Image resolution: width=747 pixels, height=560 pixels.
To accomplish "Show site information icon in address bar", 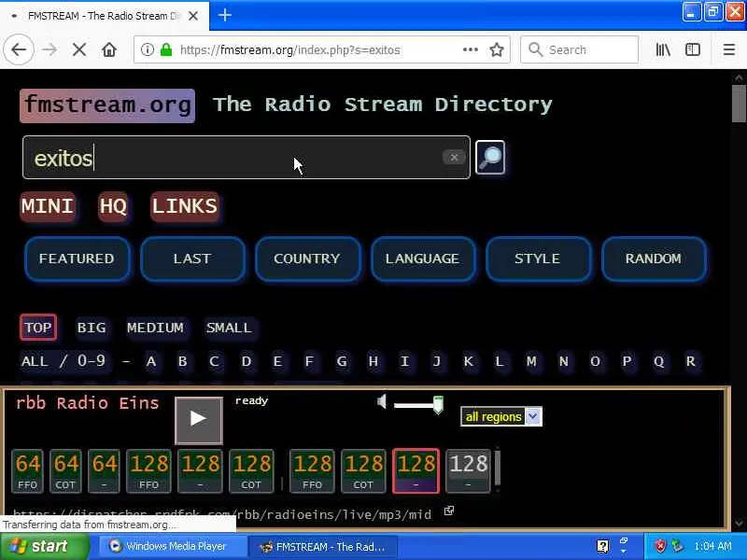I will coord(148,49).
